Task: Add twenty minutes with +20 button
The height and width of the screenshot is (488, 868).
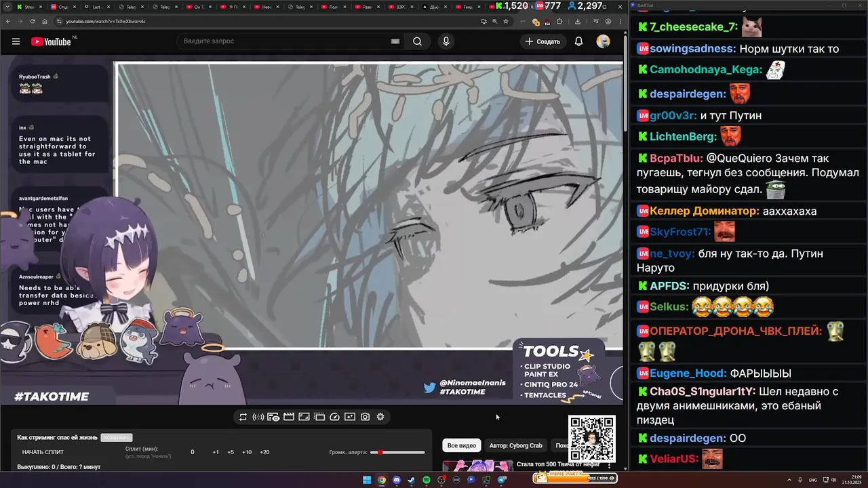Action: pyautogui.click(x=264, y=452)
